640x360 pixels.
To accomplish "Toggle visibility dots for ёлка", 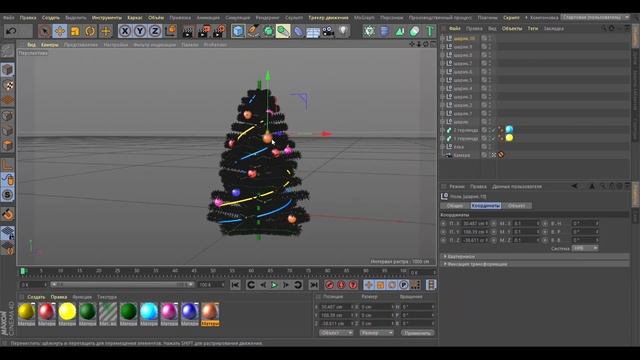I will pos(489,147).
